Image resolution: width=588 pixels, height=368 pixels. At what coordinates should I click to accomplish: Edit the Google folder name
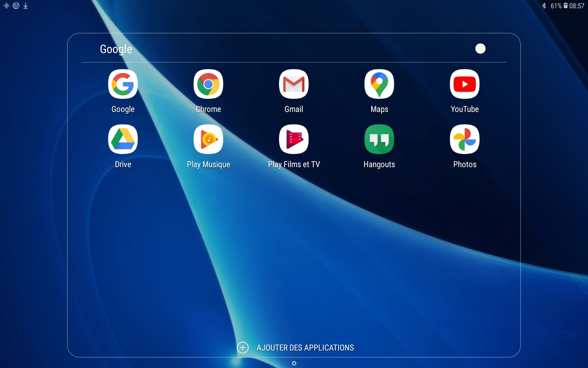click(x=116, y=49)
